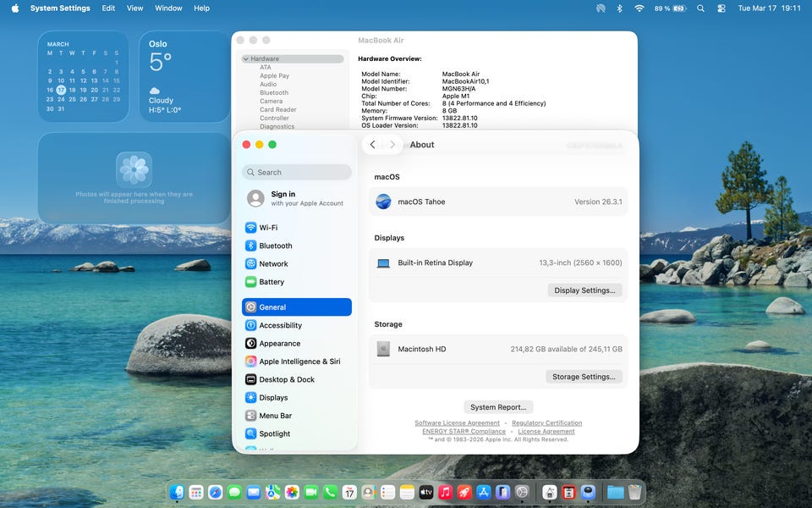The width and height of the screenshot is (812, 508).
Task: Select Desktop & Dock in sidebar
Action: (x=287, y=379)
